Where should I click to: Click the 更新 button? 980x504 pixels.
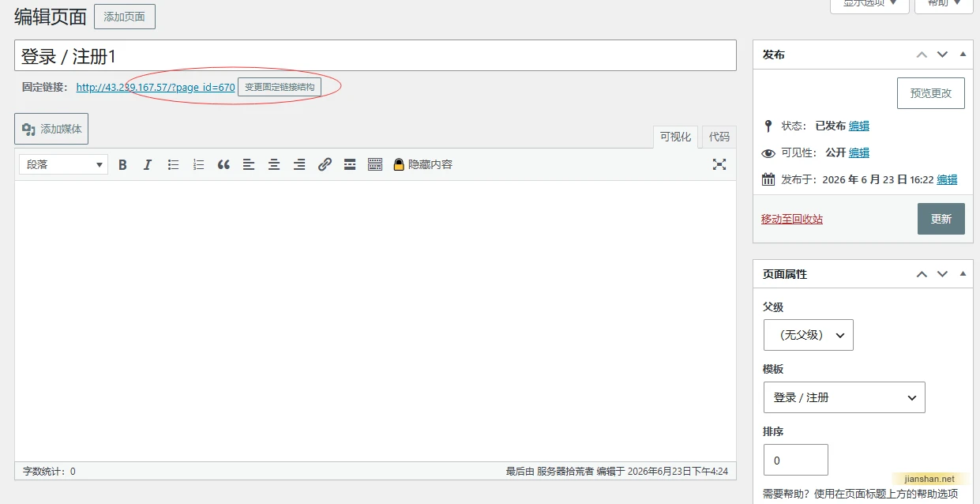pos(941,219)
